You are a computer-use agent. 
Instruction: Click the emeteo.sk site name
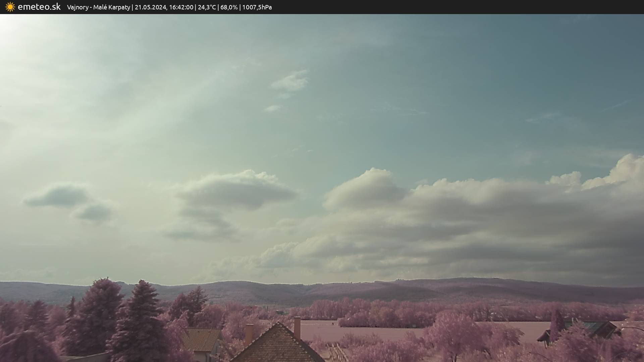pos(39,7)
